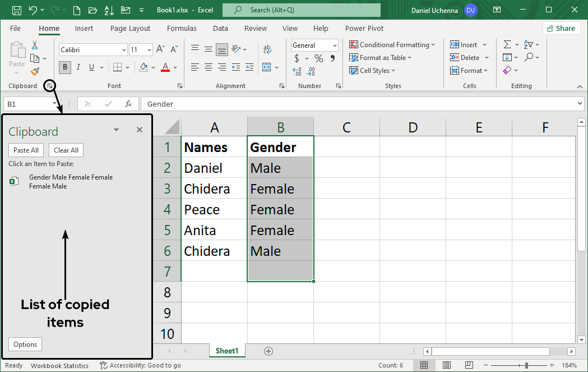Image resolution: width=588 pixels, height=372 pixels.
Task: Open Conditional Formatting dropdown
Action: (x=392, y=45)
